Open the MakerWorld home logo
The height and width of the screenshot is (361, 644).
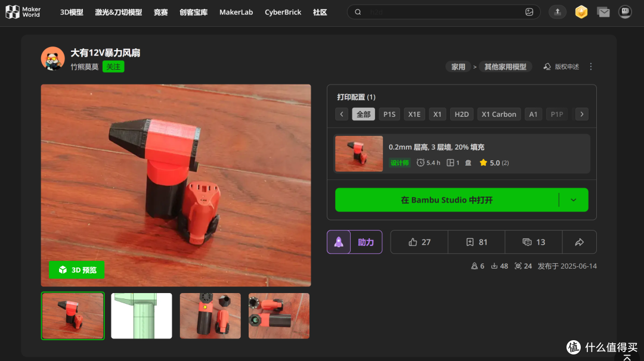(23, 12)
